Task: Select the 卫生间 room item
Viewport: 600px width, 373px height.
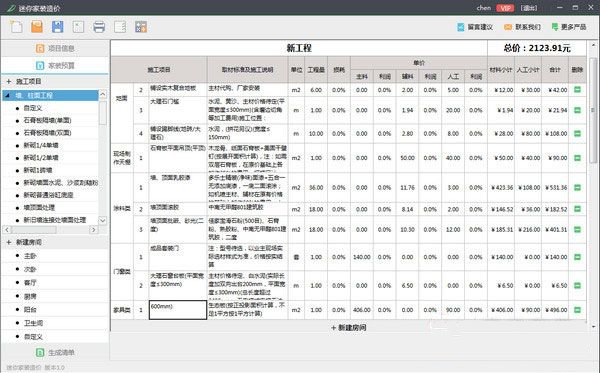Action: 33,323
